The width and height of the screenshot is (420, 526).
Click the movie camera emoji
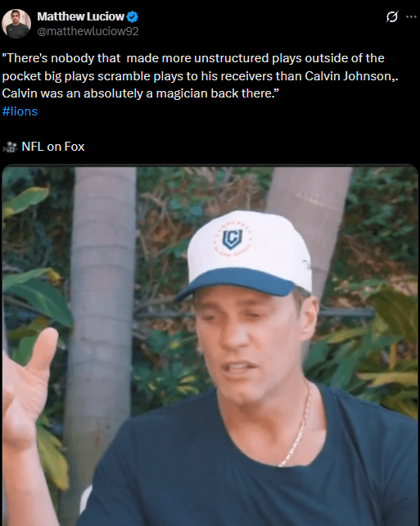pos(10,147)
